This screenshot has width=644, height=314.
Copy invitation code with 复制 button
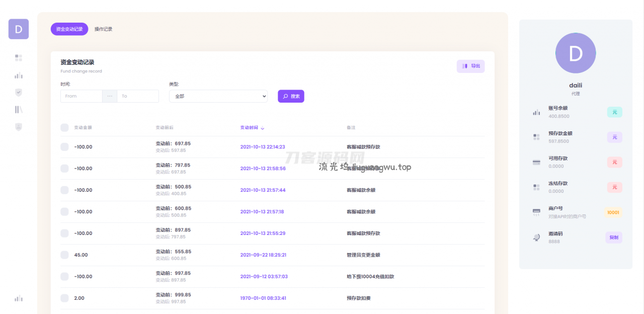point(614,238)
